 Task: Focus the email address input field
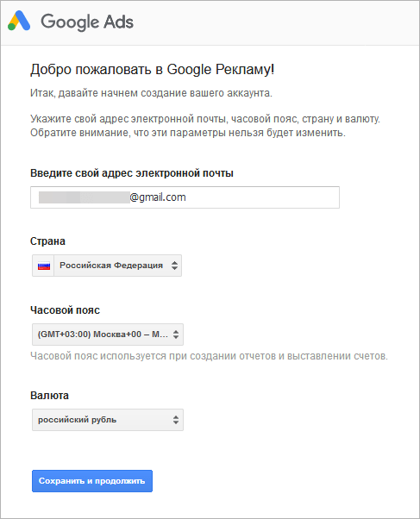tap(185, 197)
